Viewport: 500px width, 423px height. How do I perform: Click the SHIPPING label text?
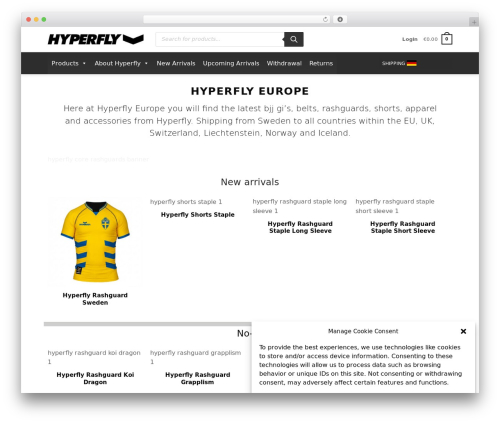tap(393, 63)
